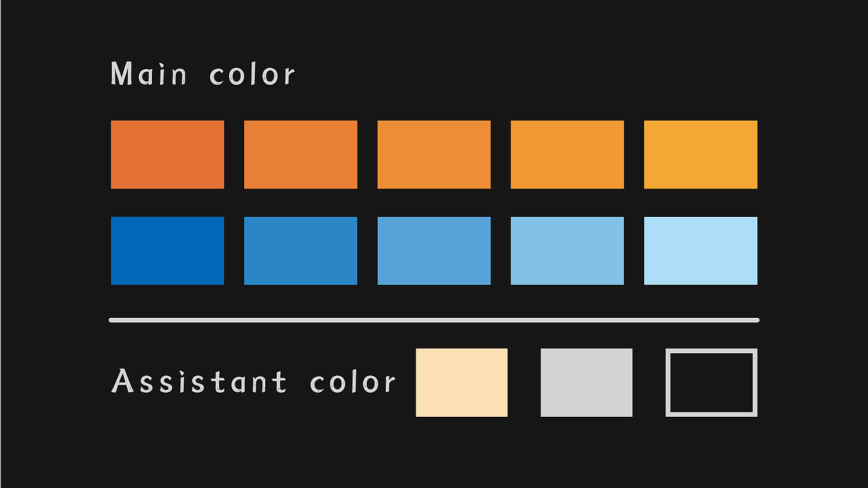The width and height of the screenshot is (868, 488).
Task: Click "color" in the Main color heading
Action: (252, 75)
